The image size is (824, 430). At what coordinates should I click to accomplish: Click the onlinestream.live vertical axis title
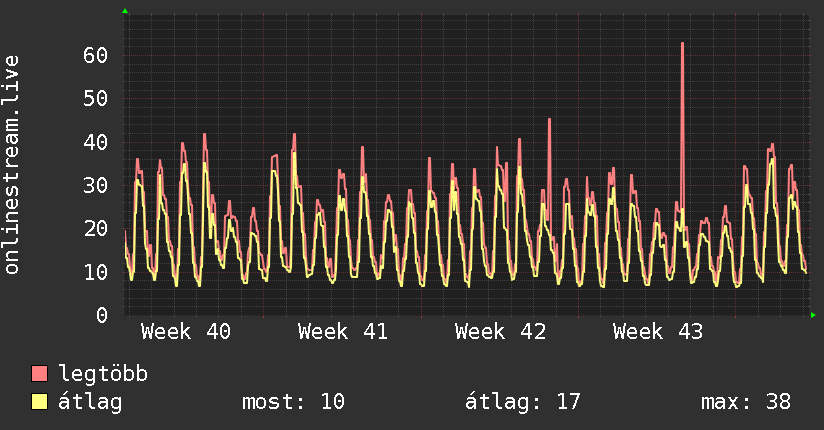pyautogui.click(x=12, y=165)
